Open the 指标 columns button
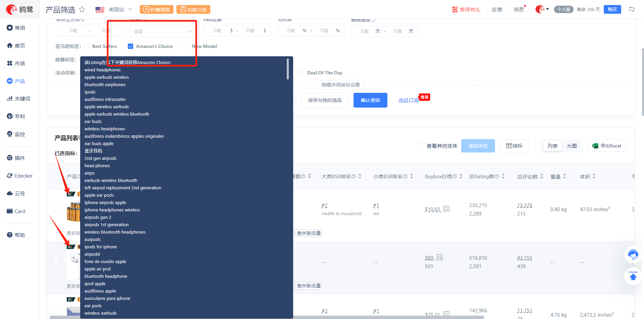 tap(514, 146)
